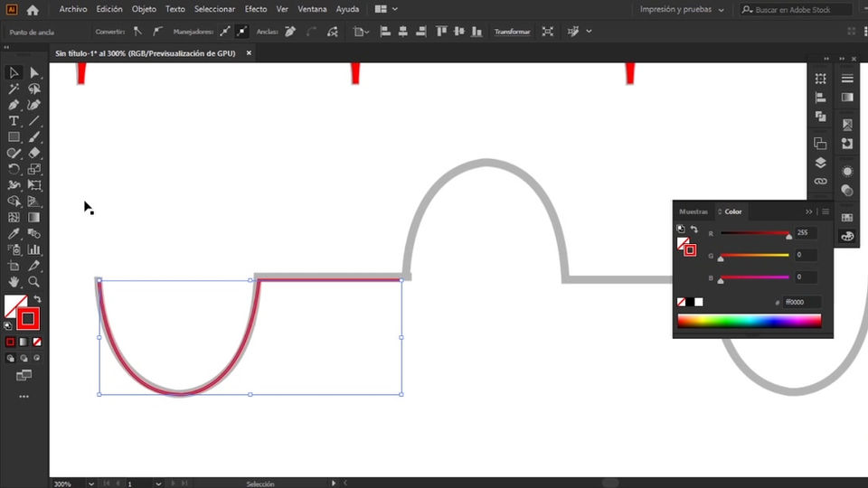The width and height of the screenshot is (868, 488).
Task: Select the Selection tool arrow
Action: [x=14, y=72]
